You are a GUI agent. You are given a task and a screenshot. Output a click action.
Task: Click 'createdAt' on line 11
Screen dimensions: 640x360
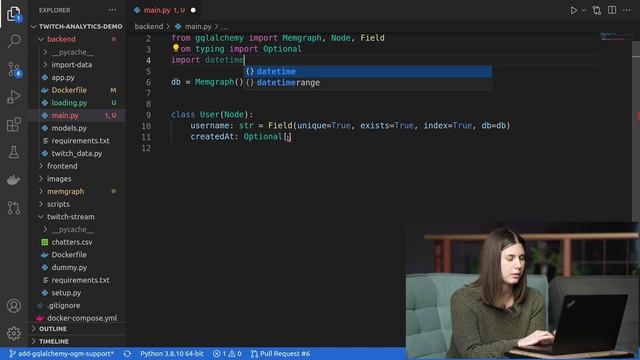(x=212, y=137)
